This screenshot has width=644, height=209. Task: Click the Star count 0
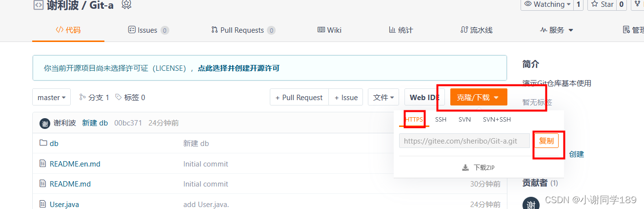coord(622,4)
